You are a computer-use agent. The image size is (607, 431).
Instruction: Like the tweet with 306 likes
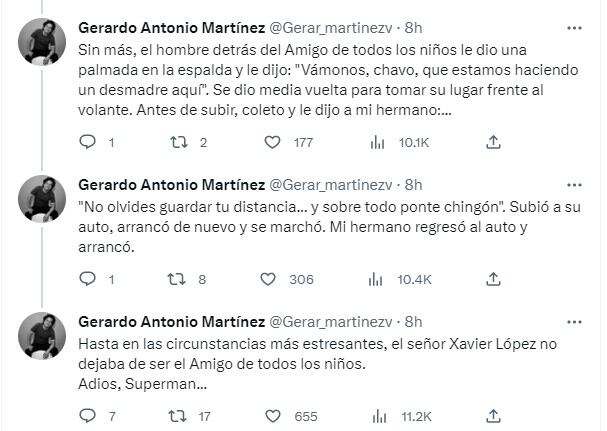tap(272, 279)
